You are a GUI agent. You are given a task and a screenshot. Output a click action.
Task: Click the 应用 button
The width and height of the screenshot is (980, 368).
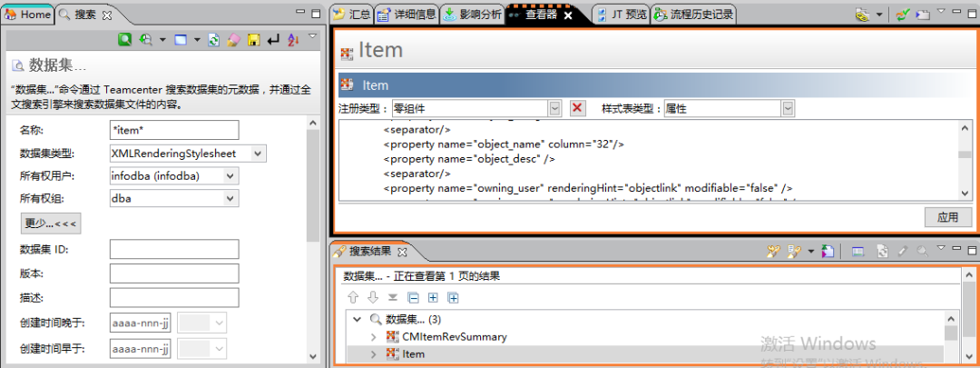[x=948, y=218]
